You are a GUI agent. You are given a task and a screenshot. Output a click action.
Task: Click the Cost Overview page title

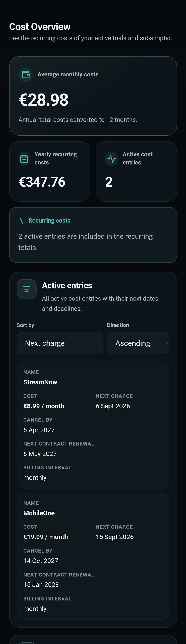pos(40,27)
